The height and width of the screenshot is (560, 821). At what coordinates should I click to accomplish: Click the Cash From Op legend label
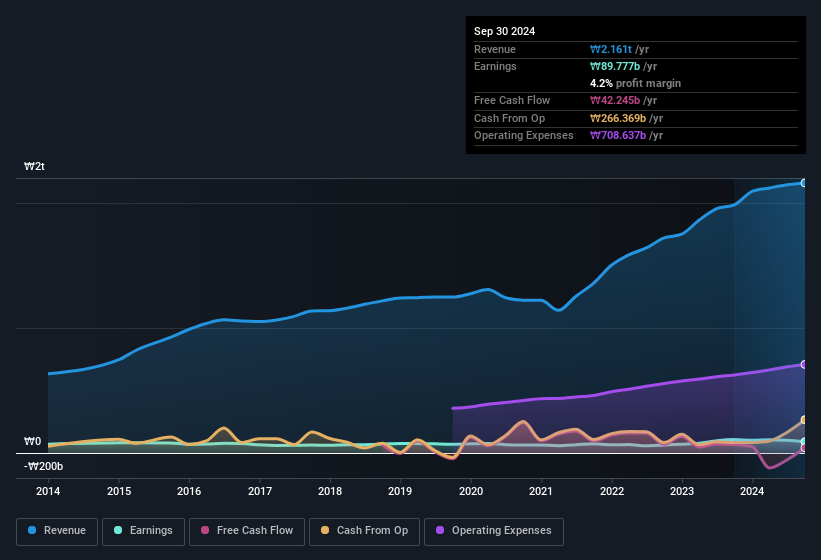372,531
